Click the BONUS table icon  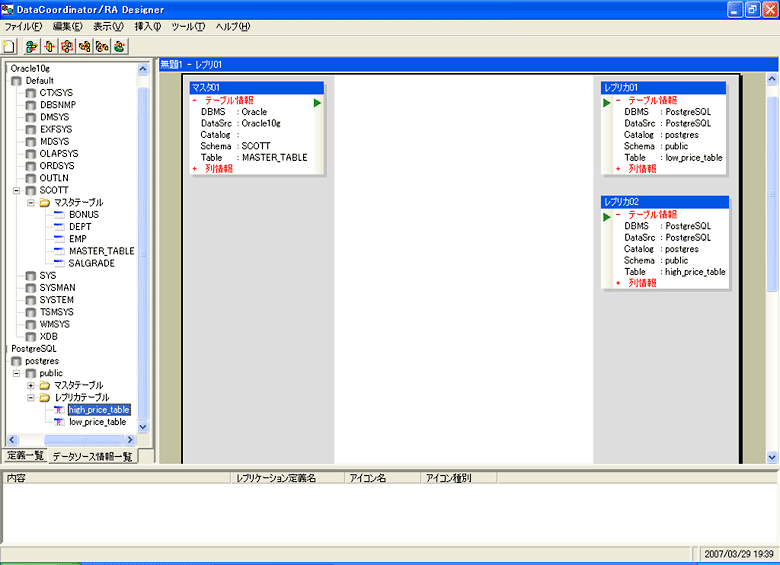click(59, 215)
